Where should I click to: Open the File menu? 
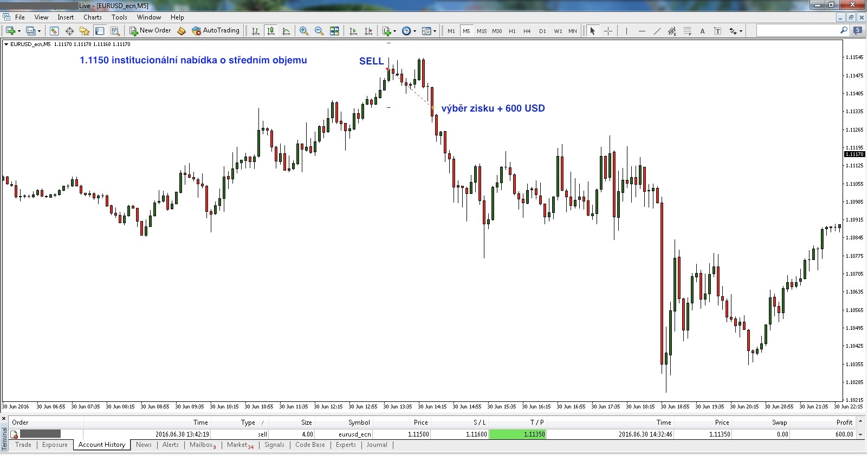click(x=20, y=17)
